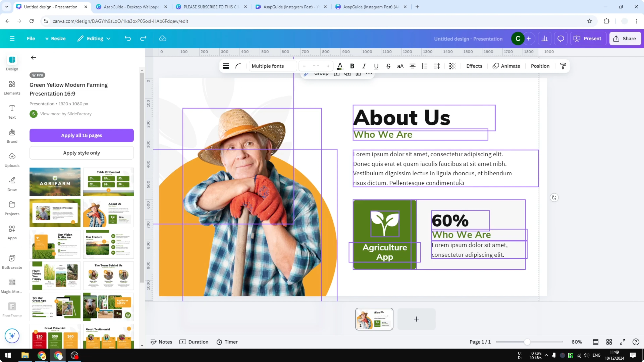Toggle italic formatting
This screenshot has height=362, width=644.
pyautogui.click(x=364, y=66)
